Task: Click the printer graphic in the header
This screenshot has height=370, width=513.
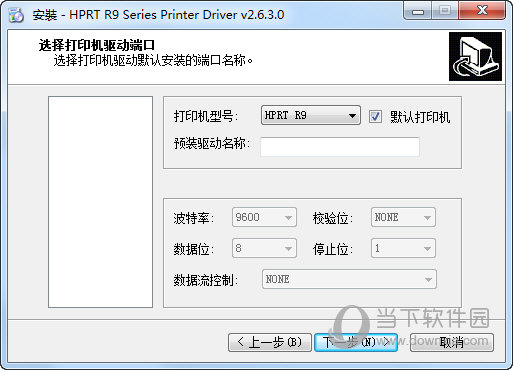Action: [x=475, y=56]
